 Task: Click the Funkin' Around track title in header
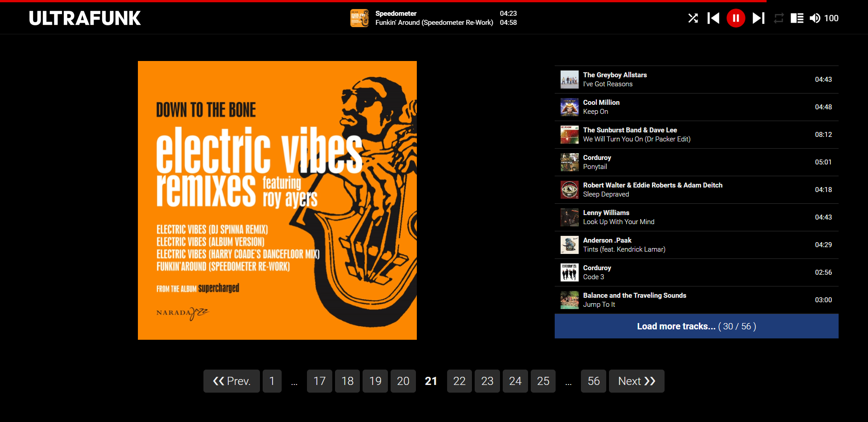[434, 23]
